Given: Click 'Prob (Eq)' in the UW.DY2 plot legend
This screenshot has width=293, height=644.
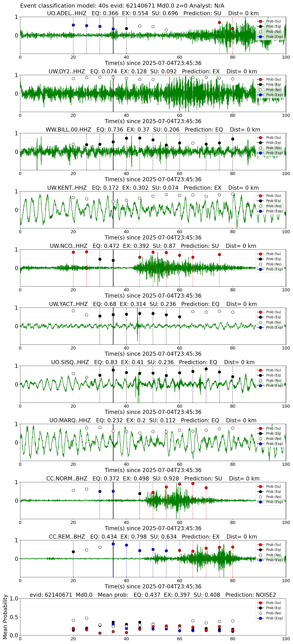Looking at the screenshot, I should 273,85.
